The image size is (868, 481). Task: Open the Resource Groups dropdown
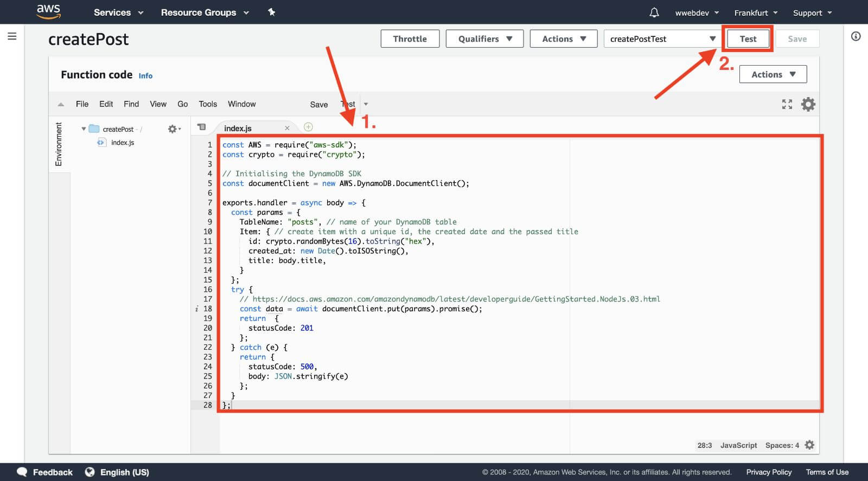(205, 12)
